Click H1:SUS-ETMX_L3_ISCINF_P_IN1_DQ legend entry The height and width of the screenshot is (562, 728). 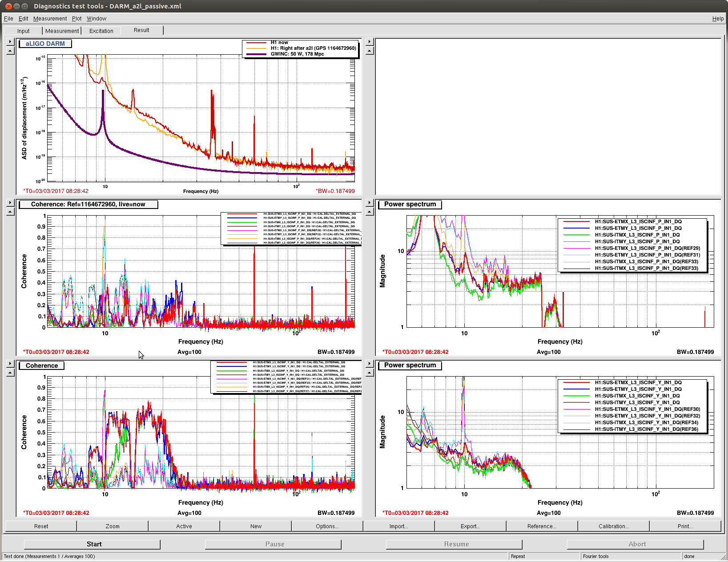(638, 221)
